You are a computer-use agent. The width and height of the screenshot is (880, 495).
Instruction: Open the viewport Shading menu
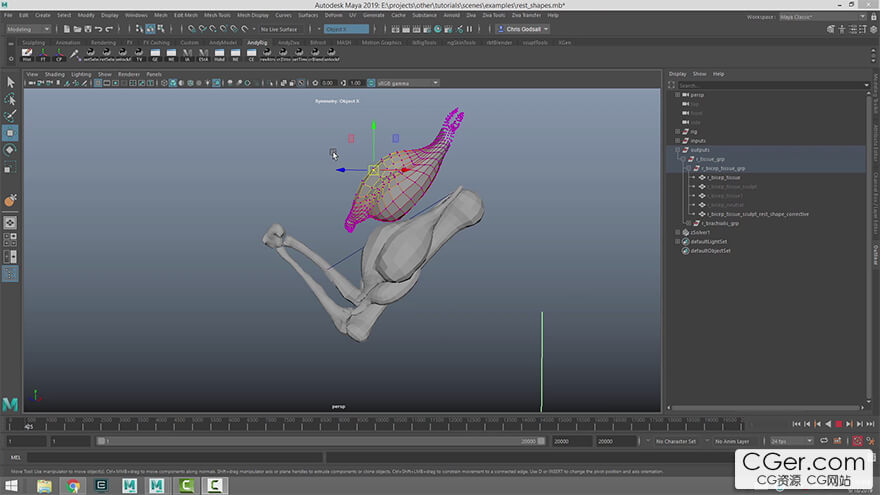[x=54, y=74]
